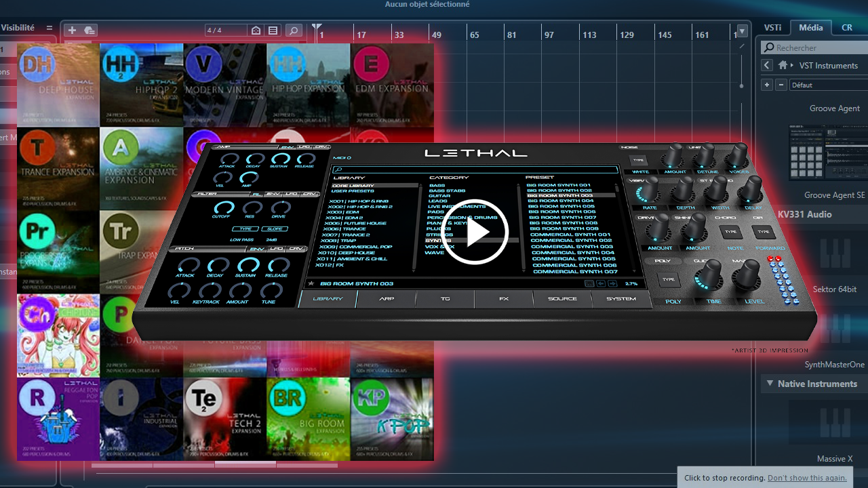The image size is (868, 488).
Task: Open the filter SLOPE selector
Action: coord(275,229)
